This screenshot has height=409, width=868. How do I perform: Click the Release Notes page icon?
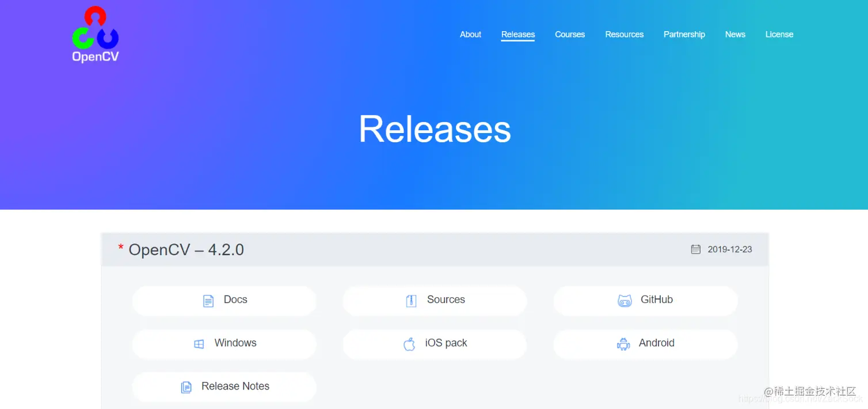(x=186, y=387)
